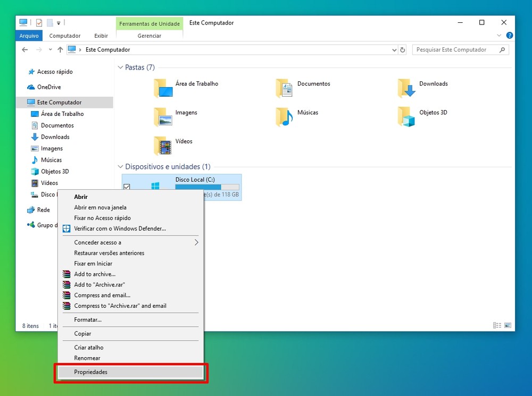This screenshot has height=396, width=532.
Task: Switch to details view icon in status bar
Action: pos(497,325)
